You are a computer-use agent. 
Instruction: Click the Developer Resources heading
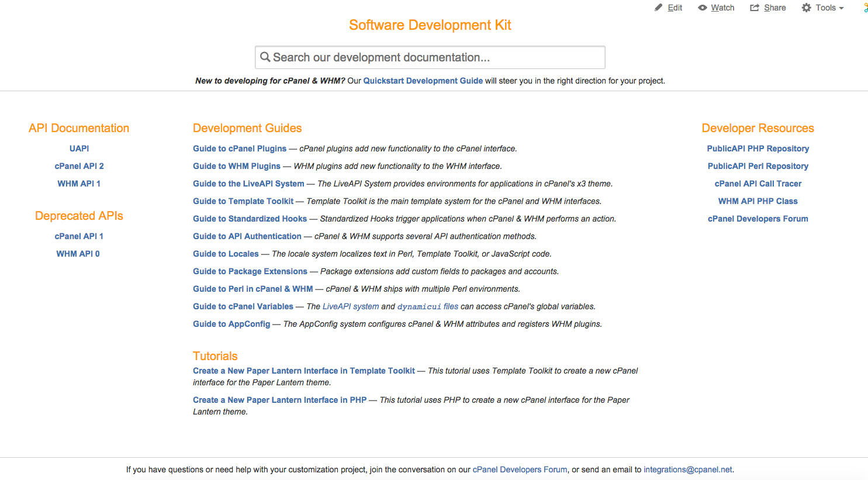click(x=758, y=128)
